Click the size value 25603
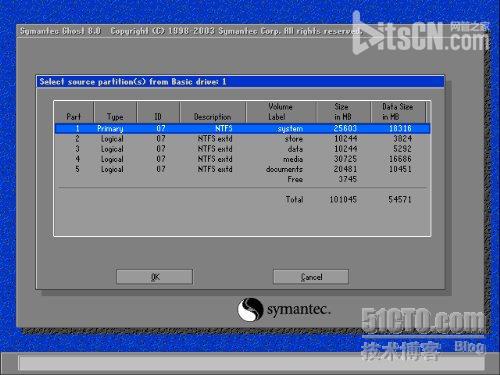Image resolution: width=500 pixels, height=375 pixels. tap(345, 129)
